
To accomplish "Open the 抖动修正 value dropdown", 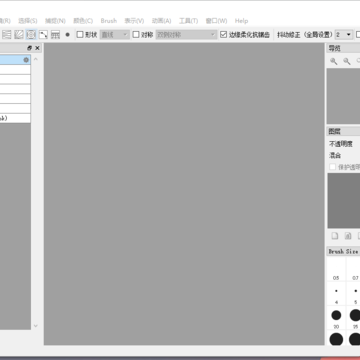I will coord(344,35).
